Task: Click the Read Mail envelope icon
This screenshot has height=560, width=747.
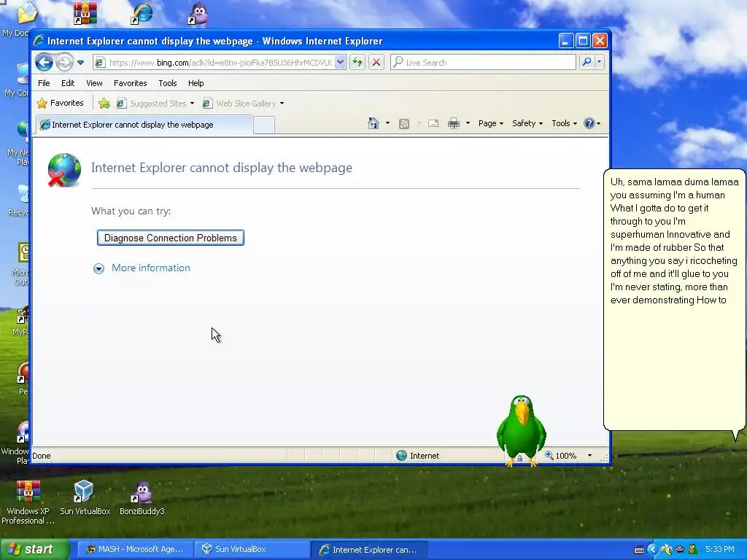Action: [433, 123]
